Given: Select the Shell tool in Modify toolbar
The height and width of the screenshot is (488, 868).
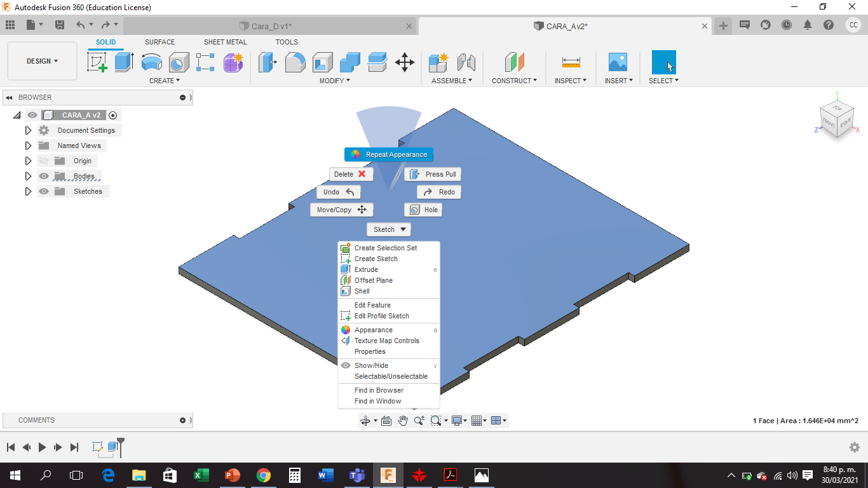Looking at the screenshot, I should tap(322, 62).
